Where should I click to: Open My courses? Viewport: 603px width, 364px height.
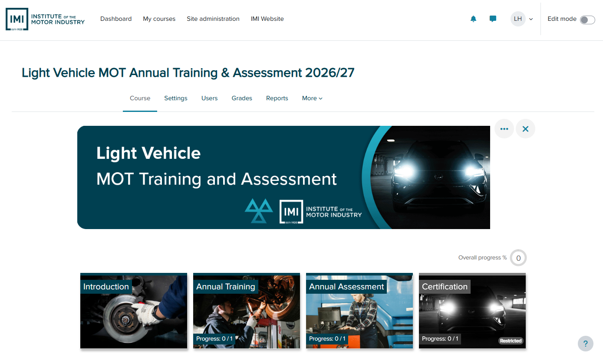tap(159, 19)
